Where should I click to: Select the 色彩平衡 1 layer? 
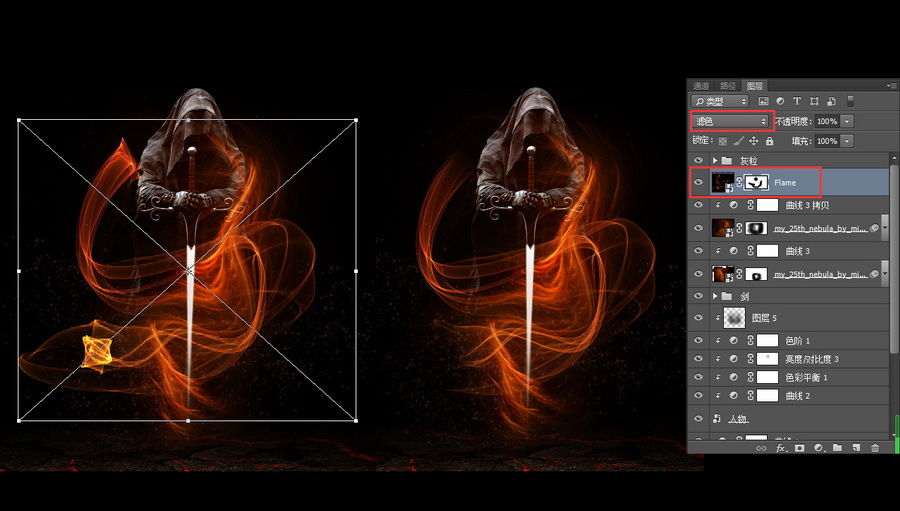(808, 377)
